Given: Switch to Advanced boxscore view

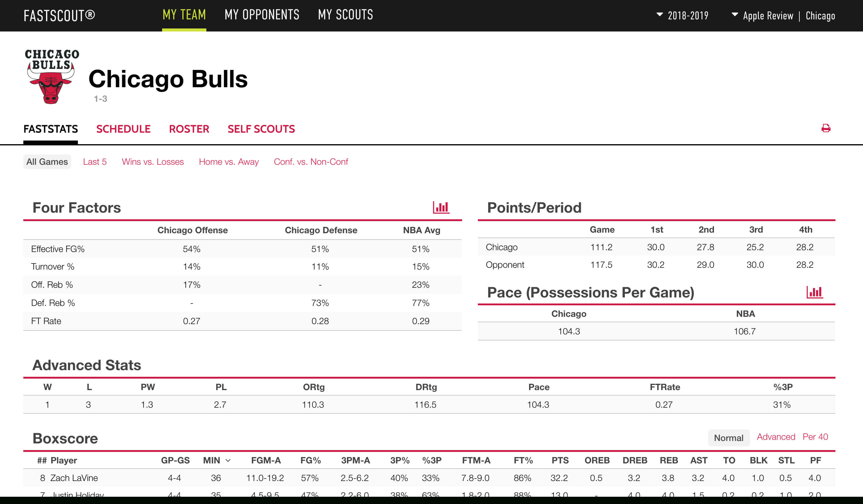Looking at the screenshot, I should (x=775, y=437).
